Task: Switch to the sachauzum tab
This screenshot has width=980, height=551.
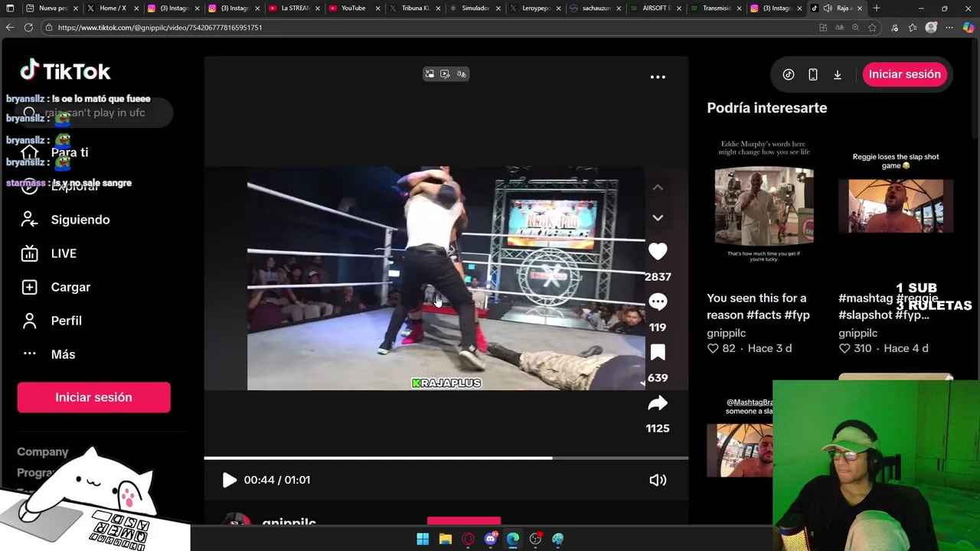Action: pyautogui.click(x=595, y=8)
